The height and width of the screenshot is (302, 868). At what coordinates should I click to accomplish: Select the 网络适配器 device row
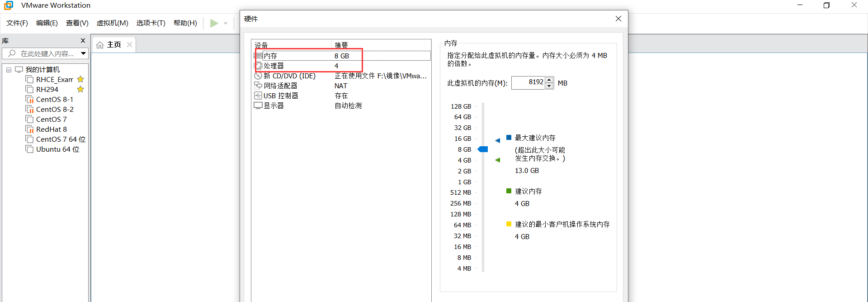coord(342,86)
